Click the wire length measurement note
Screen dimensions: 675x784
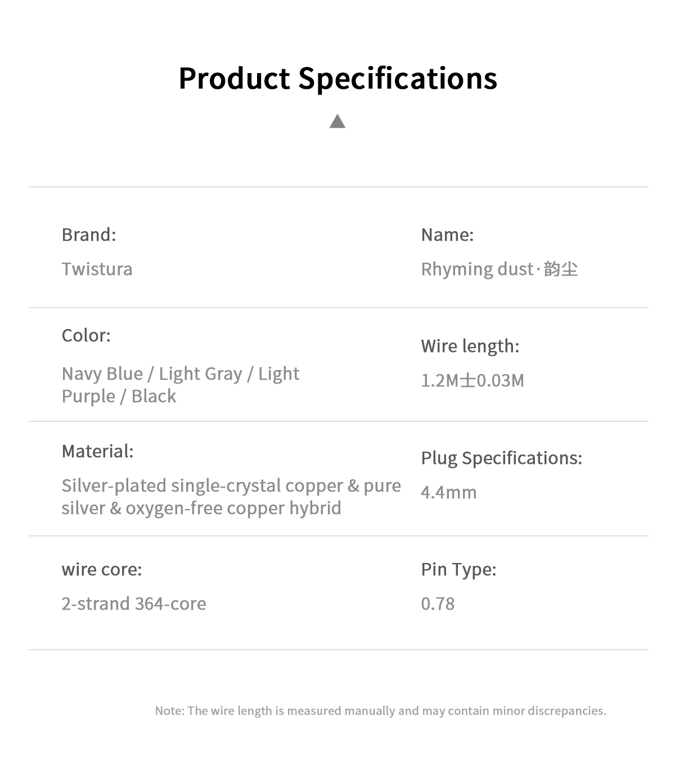[381, 711]
